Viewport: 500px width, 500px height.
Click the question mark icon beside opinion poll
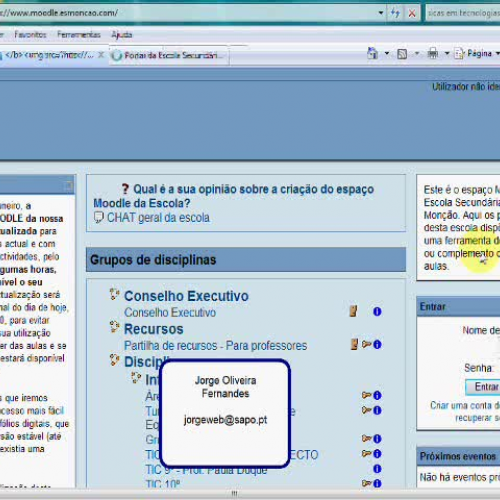125,189
